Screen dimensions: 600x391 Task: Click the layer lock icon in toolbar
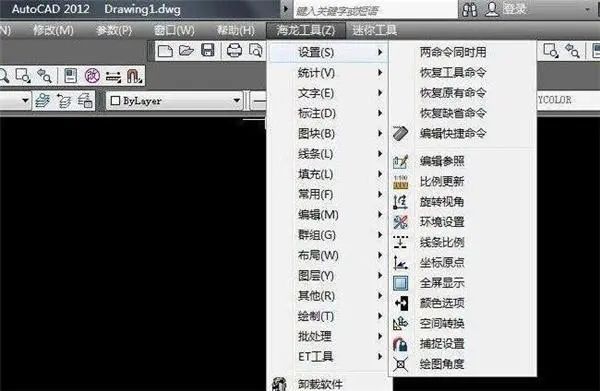coord(85,101)
